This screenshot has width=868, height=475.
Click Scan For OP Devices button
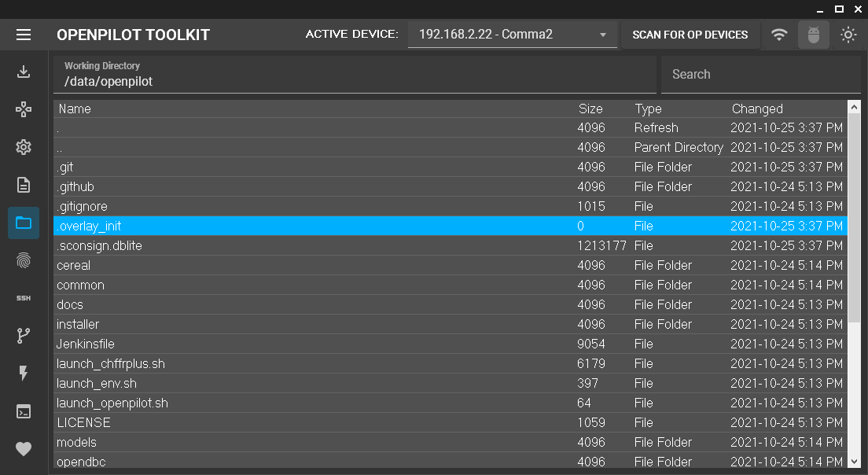point(690,35)
